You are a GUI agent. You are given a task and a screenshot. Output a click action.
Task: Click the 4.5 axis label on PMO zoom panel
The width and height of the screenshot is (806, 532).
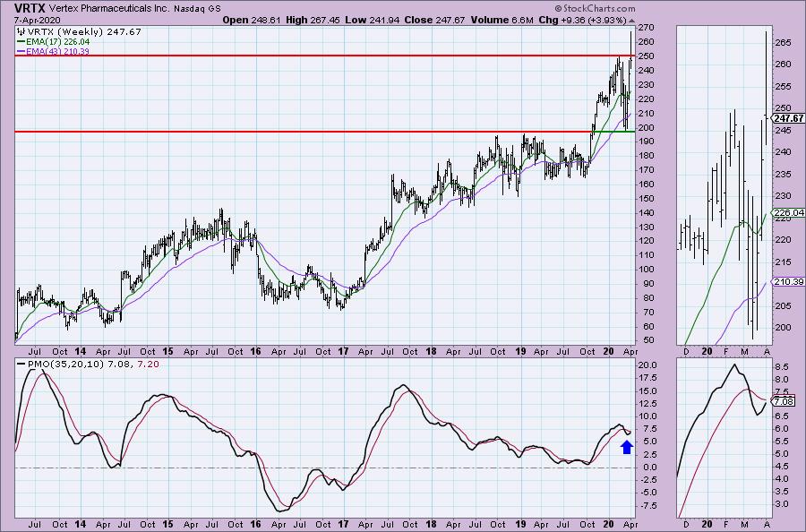[781, 467]
